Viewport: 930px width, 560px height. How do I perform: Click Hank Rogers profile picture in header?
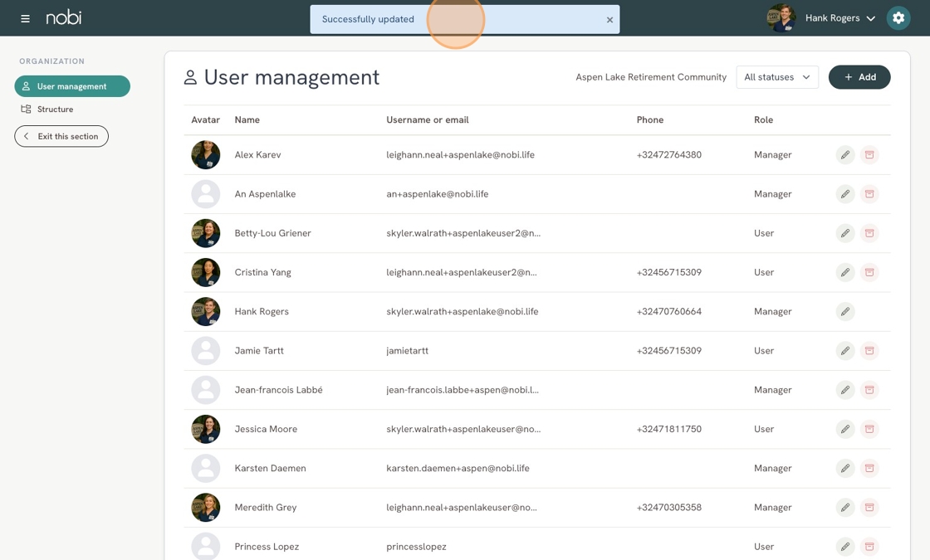[781, 17]
